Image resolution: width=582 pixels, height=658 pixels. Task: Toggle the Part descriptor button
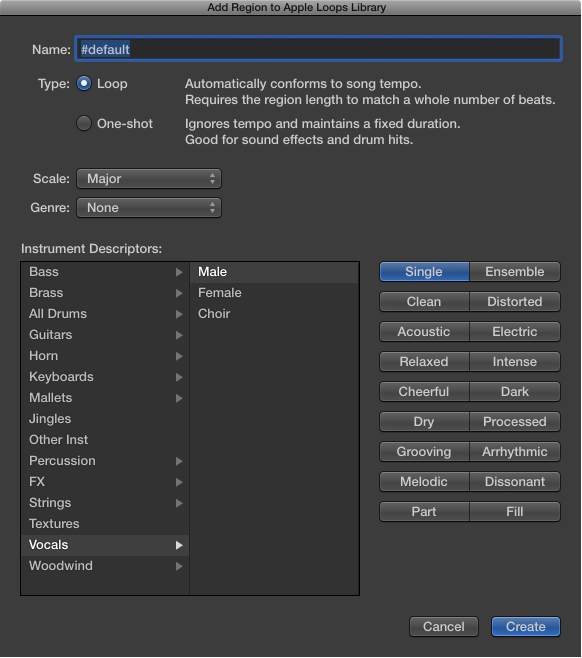(x=424, y=512)
